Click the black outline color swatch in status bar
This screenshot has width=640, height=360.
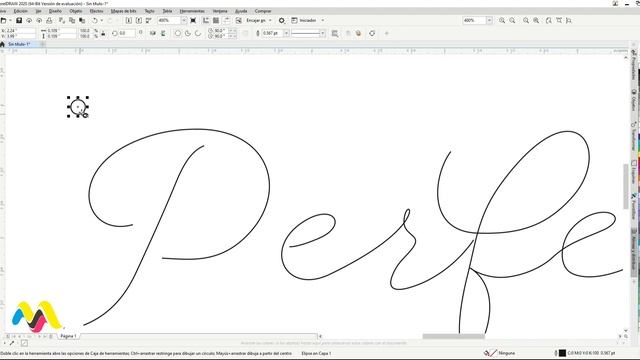(562, 353)
